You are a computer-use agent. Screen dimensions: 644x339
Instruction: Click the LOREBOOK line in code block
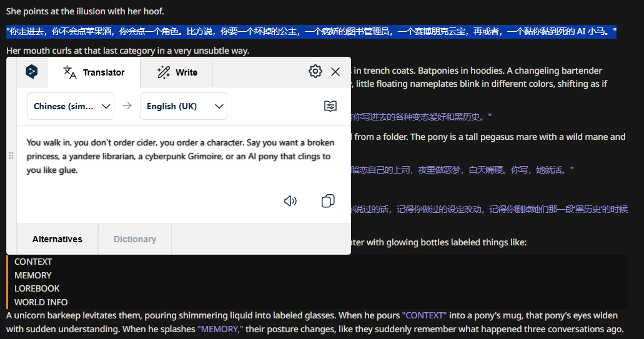tap(37, 288)
